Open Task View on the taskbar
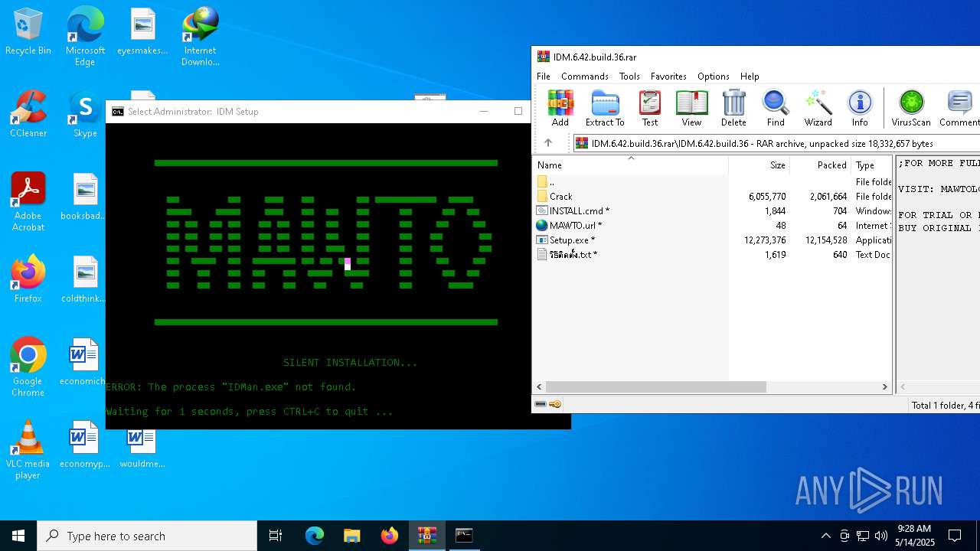Viewport: 980px width, 551px height. pos(276,536)
